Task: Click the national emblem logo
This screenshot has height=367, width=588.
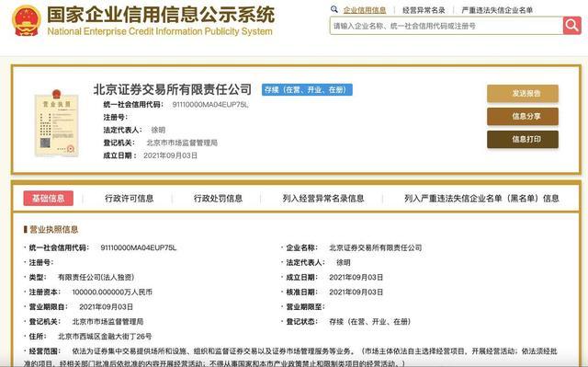Action: click(27, 20)
